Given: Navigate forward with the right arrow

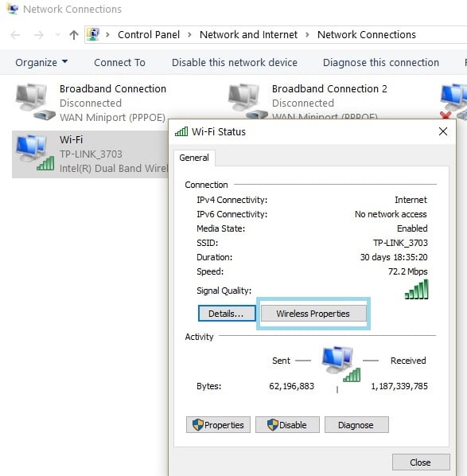Looking at the screenshot, I should 38,35.
